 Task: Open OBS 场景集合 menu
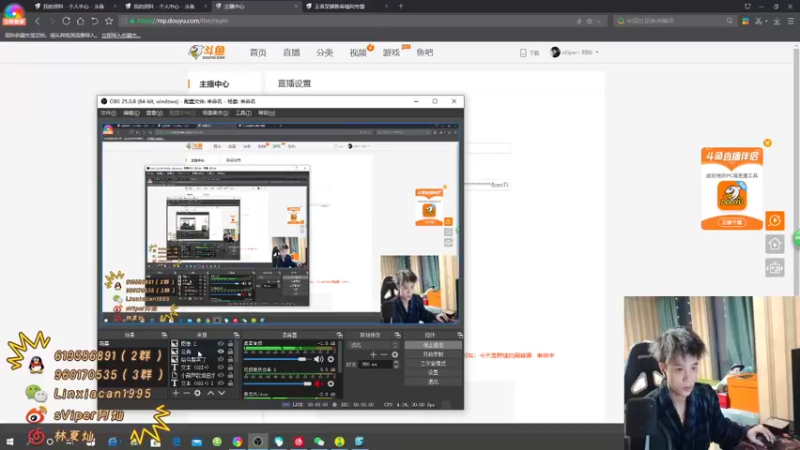[x=215, y=113]
